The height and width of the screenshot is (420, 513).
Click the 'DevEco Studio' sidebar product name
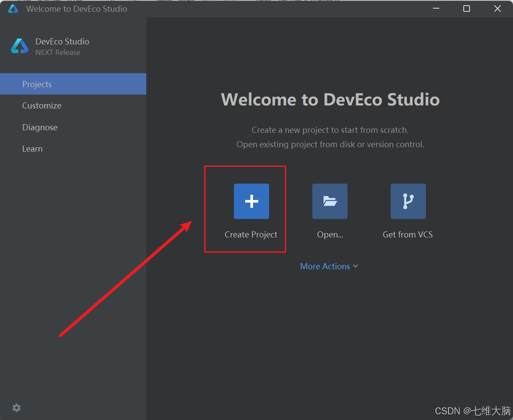pyautogui.click(x=62, y=41)
